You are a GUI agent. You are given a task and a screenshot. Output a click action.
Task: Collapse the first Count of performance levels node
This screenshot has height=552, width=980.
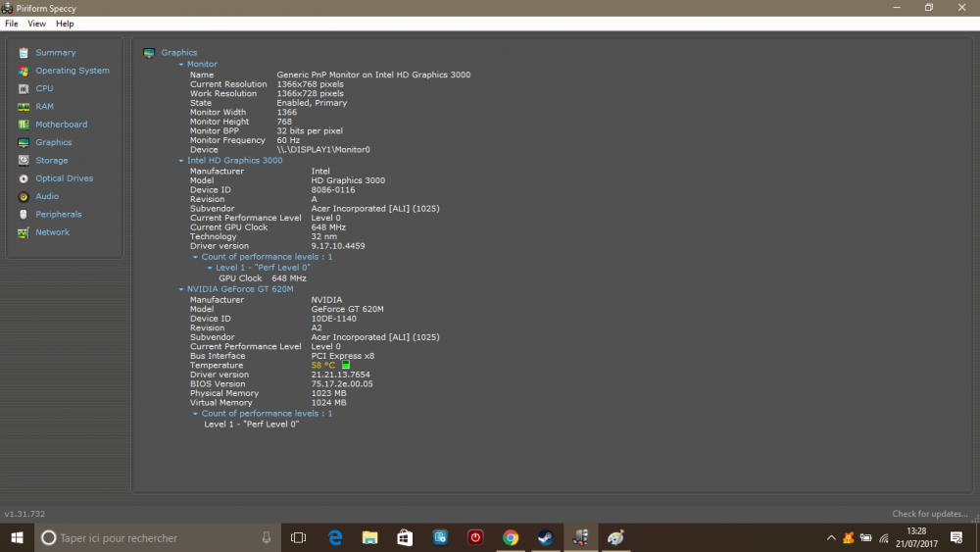coord(196,257)
